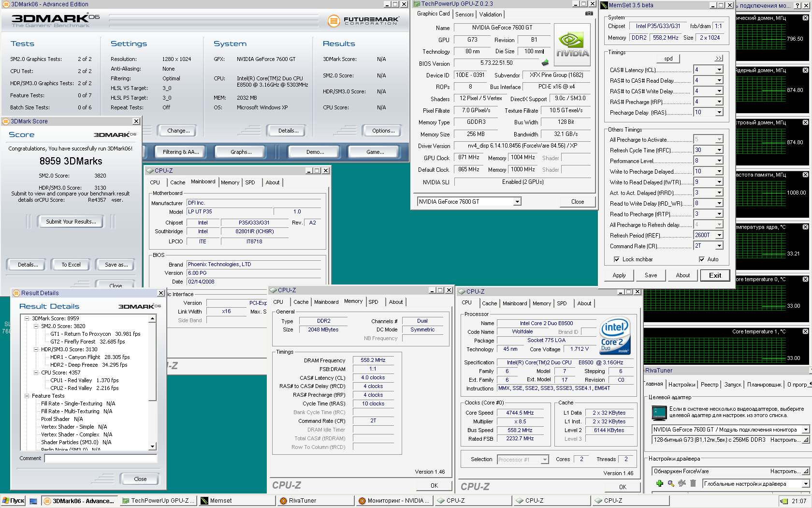
Task: Collapse the CPU Score 4357 tree node
Action: pyautogui.click(x=36, y=373)
